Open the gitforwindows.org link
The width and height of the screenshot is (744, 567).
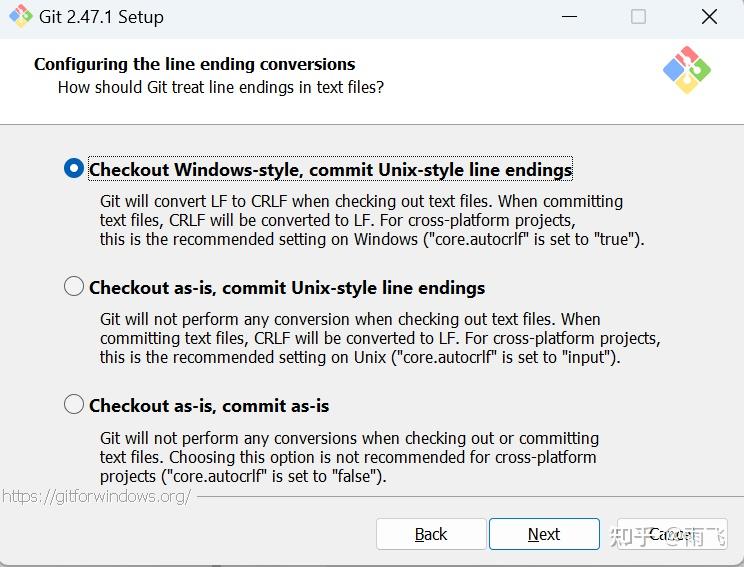(96, 496)
